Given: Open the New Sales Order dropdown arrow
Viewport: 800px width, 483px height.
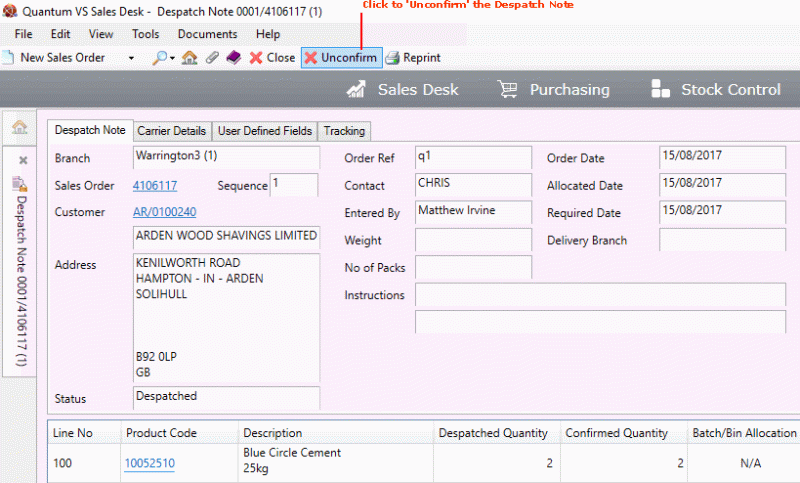Looking at the screenshot, I should coord(131,58).
